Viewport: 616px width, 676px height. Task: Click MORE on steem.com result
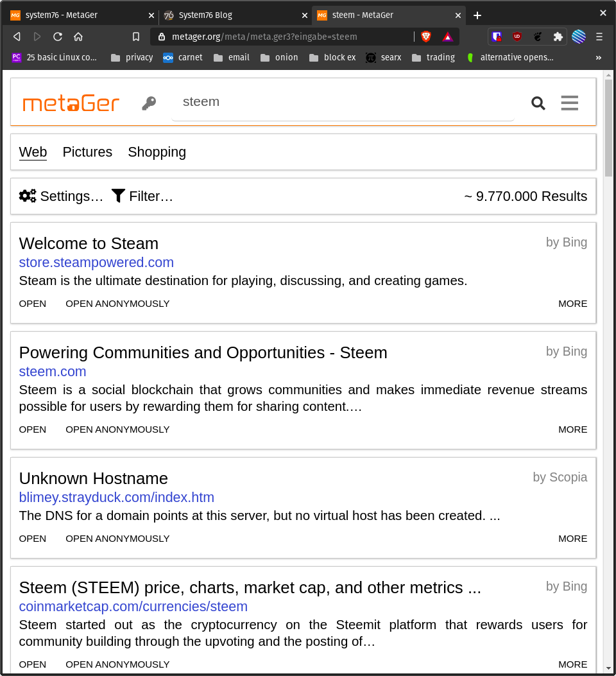pyautogui.click(x=573, y=429)
